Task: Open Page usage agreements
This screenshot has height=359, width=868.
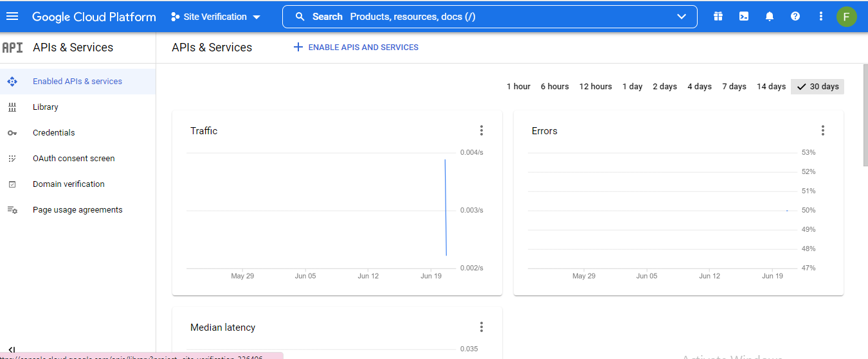Action: [77, 210]
